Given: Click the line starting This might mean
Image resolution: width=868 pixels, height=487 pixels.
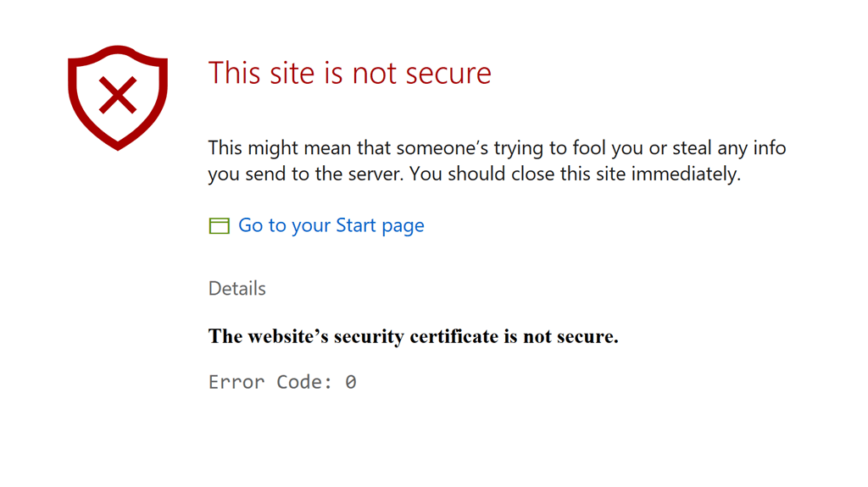Looking at the screenshot, I should [497, 147].
